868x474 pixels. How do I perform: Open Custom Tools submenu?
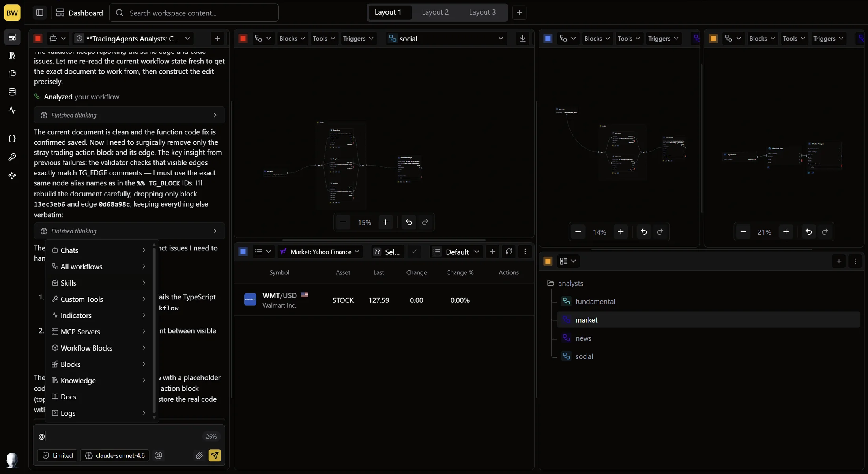click(x=99, y=299)
